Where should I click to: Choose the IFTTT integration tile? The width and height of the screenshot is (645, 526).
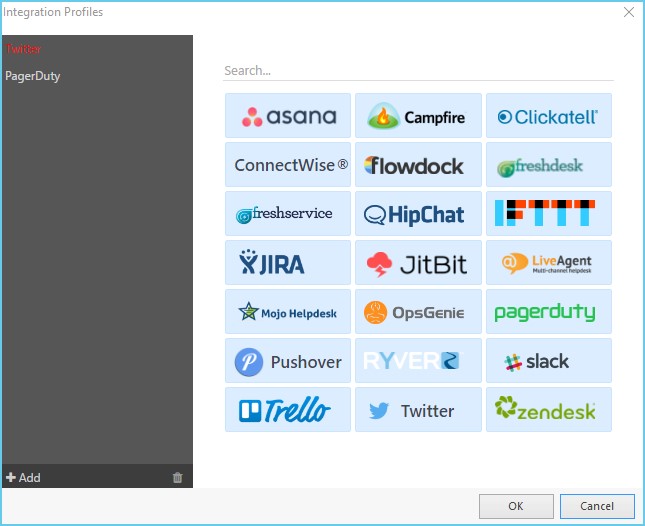tap(549, 213)
